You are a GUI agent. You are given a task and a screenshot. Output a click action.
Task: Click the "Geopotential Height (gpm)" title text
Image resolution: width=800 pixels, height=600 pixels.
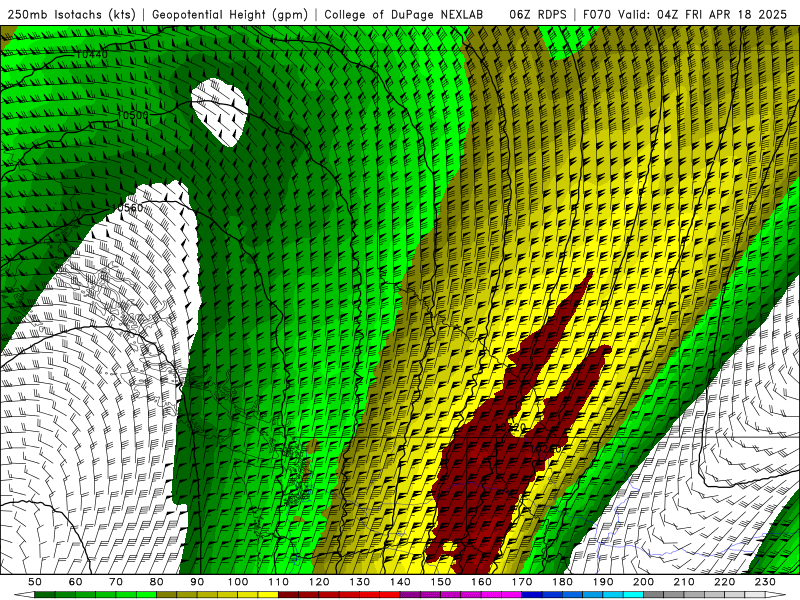pyautogui.click(x=230, y=14)
